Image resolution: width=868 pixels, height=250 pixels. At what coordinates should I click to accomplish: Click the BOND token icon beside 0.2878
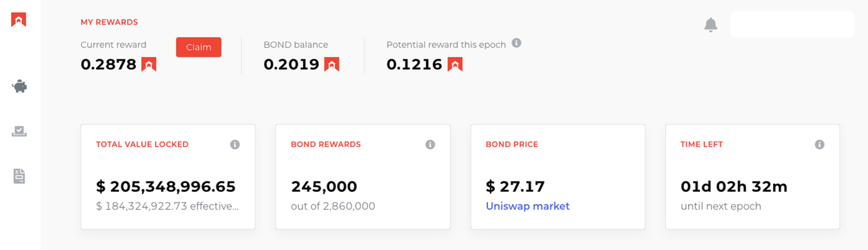click(149, 64)
